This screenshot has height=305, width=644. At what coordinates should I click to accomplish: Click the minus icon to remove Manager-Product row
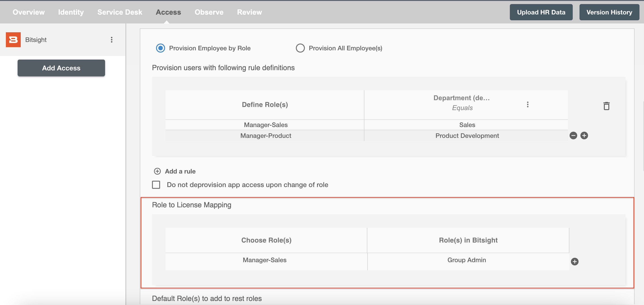(573, 135)
